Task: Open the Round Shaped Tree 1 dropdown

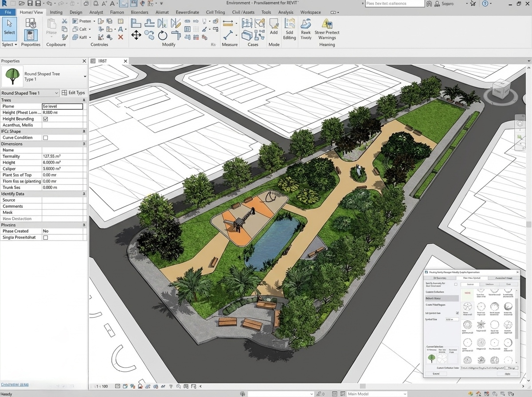Action: 30,93
